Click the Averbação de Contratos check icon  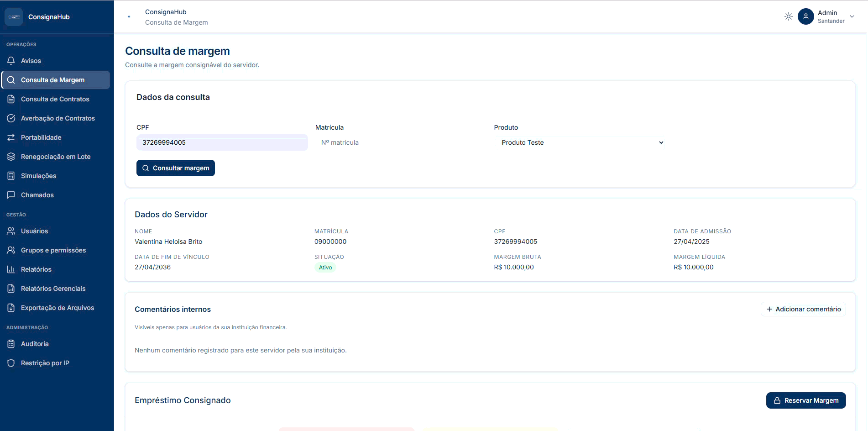[11, 118]
